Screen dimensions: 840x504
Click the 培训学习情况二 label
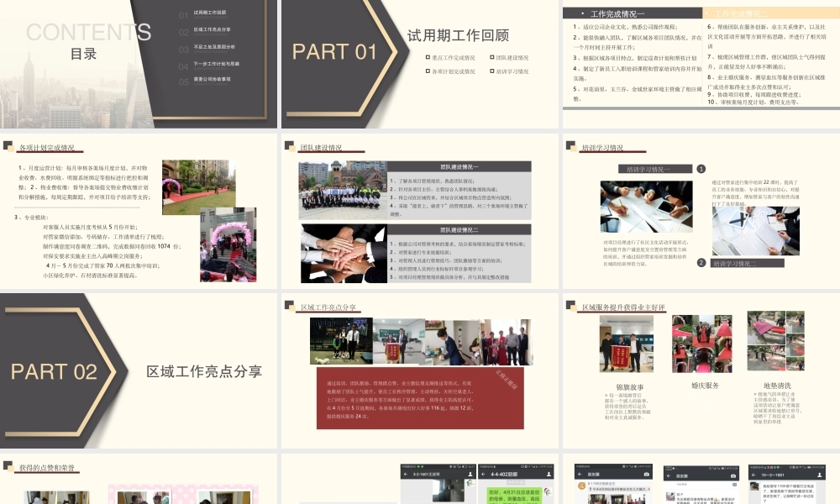point(748,263)
